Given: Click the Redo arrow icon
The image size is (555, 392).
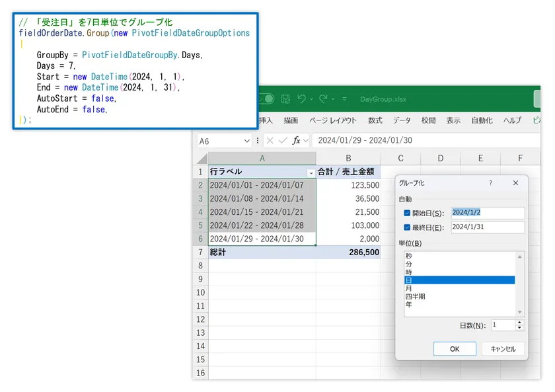Looking at the screenshot, I should (x=323, y=98).
